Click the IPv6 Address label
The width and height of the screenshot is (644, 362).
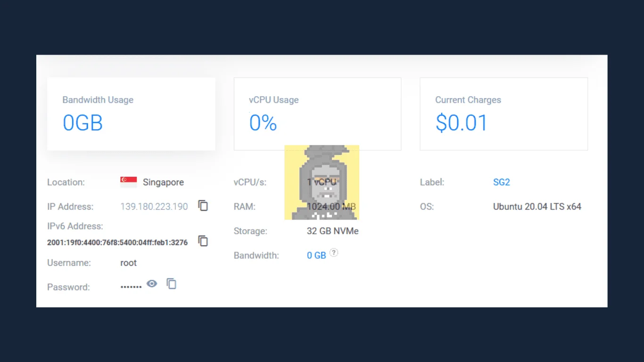coord(75,226)
